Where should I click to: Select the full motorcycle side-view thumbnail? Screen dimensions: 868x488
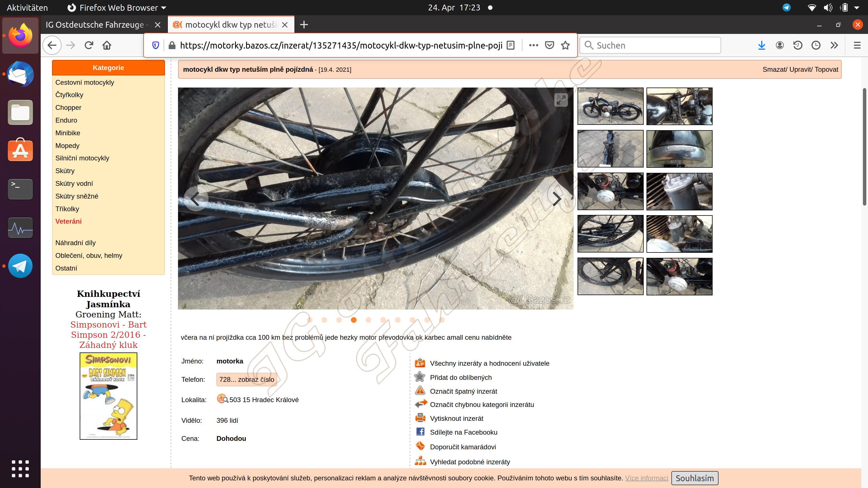[610, 106]
